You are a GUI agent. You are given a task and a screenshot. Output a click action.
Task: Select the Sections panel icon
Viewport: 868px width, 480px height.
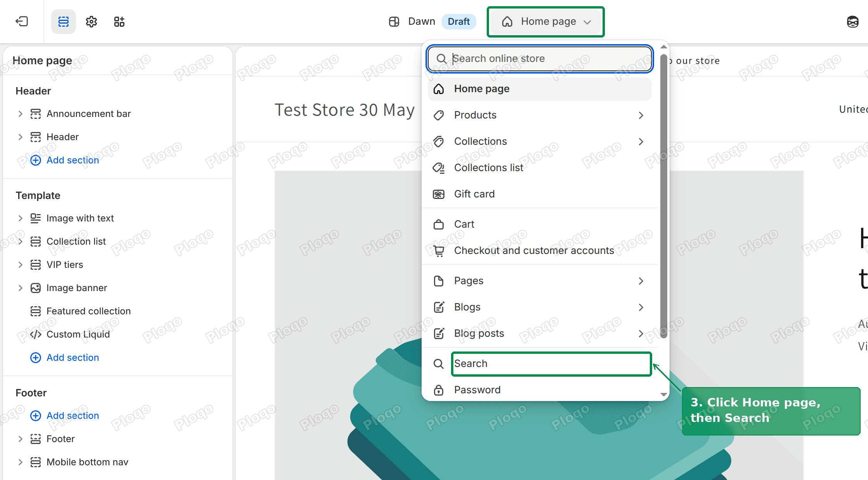point(64,21)
